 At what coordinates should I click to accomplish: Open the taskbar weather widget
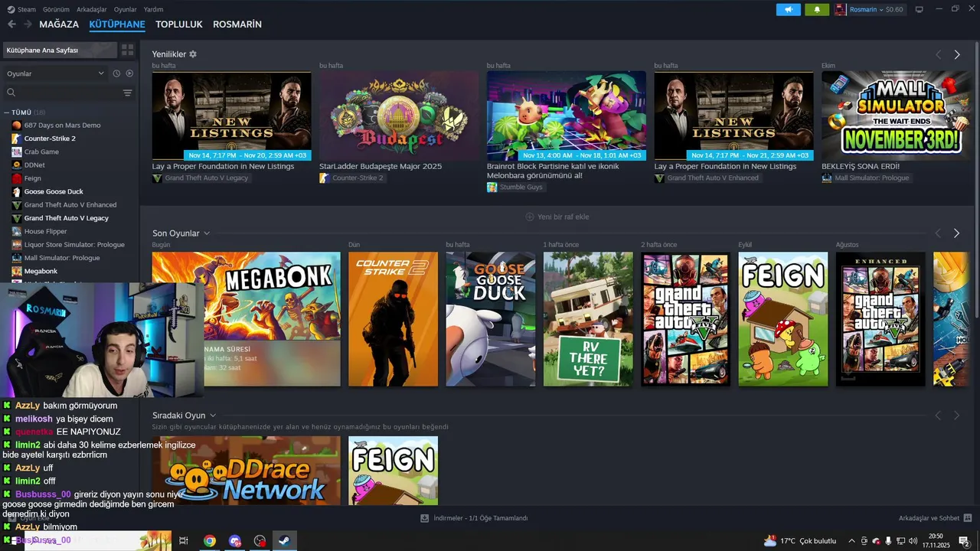coord(800,541)
